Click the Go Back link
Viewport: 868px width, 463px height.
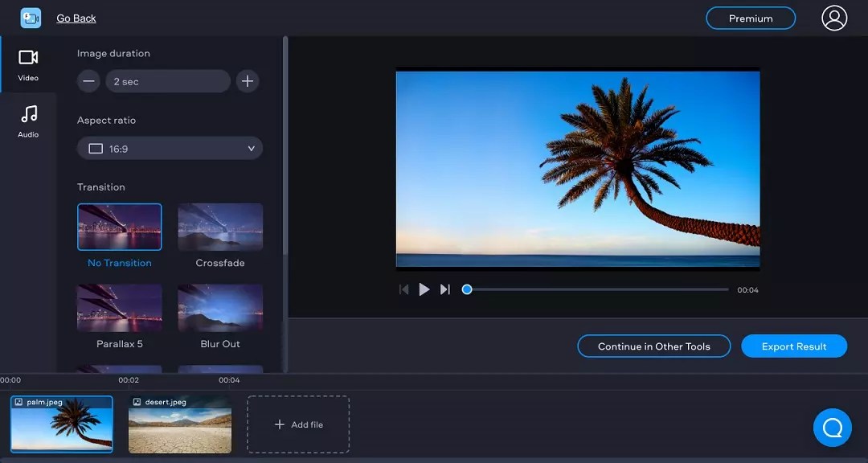pyautogui.click(x=76, y=18)
